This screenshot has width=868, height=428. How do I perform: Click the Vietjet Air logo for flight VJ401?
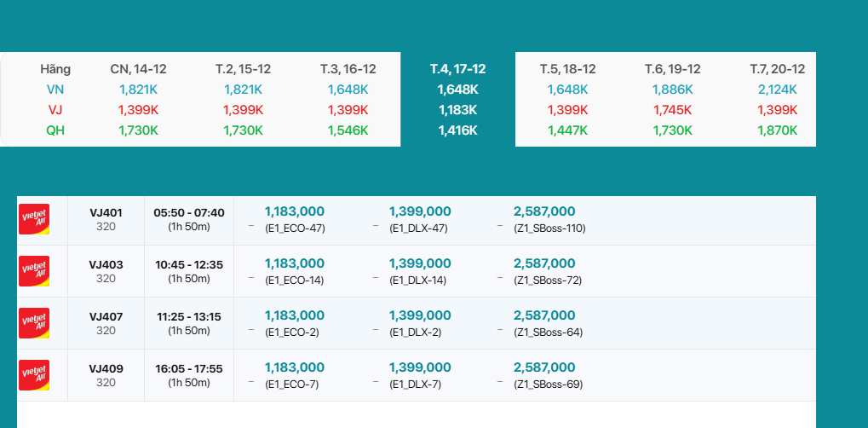click(34, 219)
